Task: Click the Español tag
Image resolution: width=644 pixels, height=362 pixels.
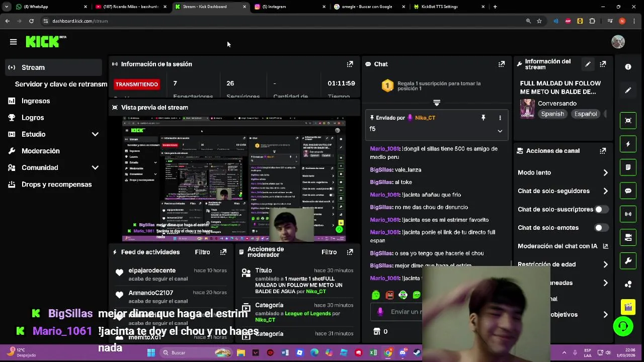Action: (586, 114)
